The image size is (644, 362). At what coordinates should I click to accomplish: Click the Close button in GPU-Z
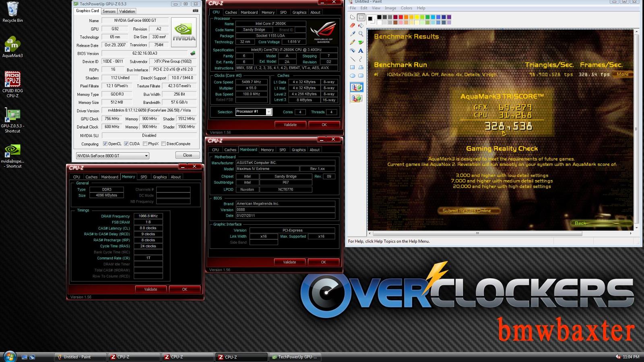[x=188, y=155]
